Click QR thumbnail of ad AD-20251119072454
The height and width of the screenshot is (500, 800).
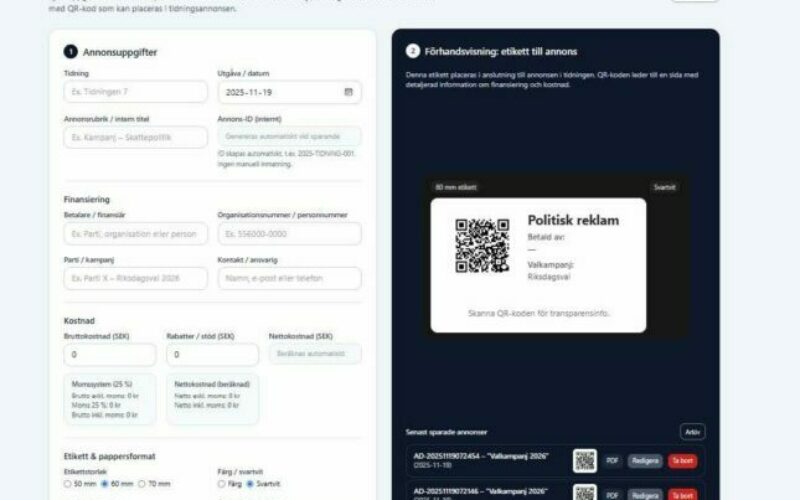pos(585,461)
